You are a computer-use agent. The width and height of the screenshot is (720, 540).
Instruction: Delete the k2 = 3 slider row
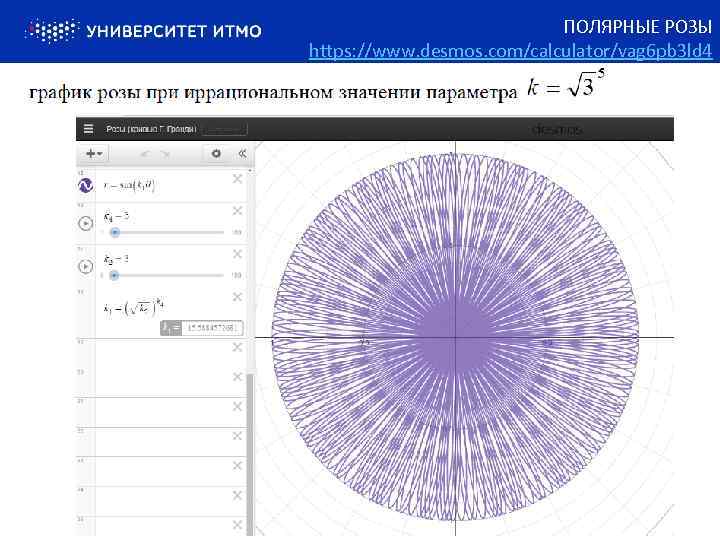[x=237, y=254]
